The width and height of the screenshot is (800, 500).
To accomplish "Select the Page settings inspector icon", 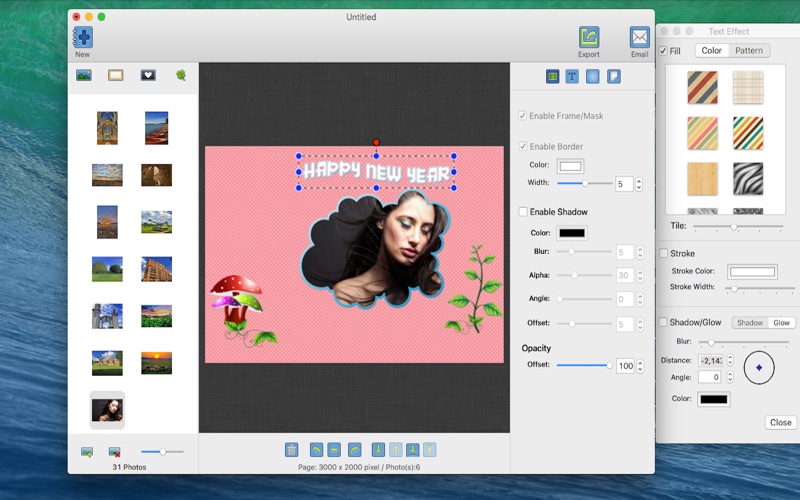I will pos(614,77).
